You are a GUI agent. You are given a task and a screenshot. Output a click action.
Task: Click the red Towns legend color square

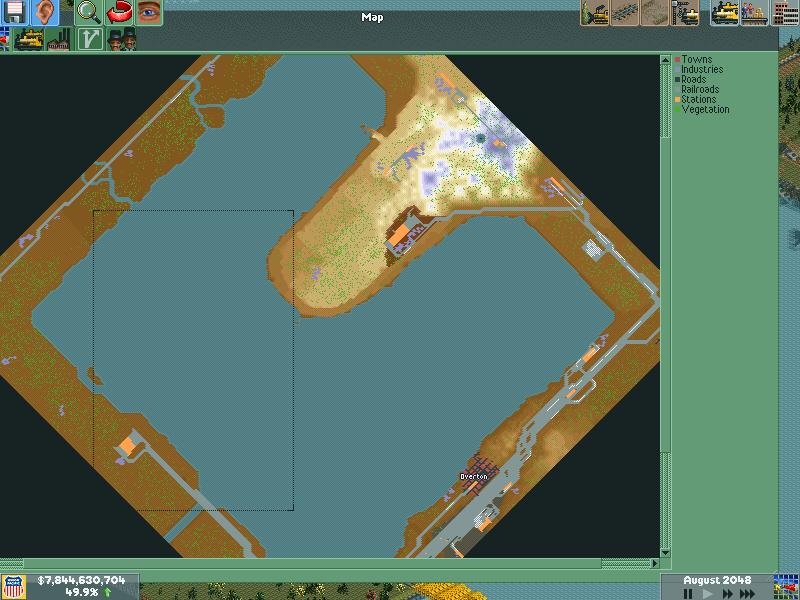(678, 60)
